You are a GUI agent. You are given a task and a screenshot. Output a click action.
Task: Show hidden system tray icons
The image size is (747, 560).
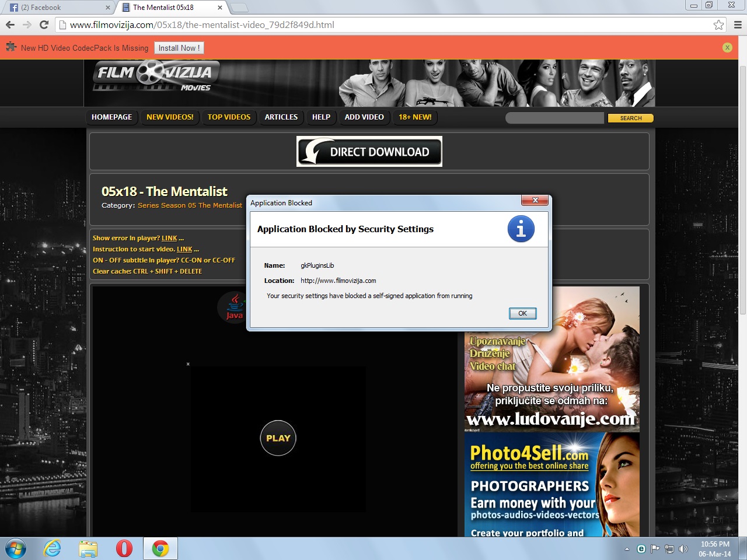[627, 549]
